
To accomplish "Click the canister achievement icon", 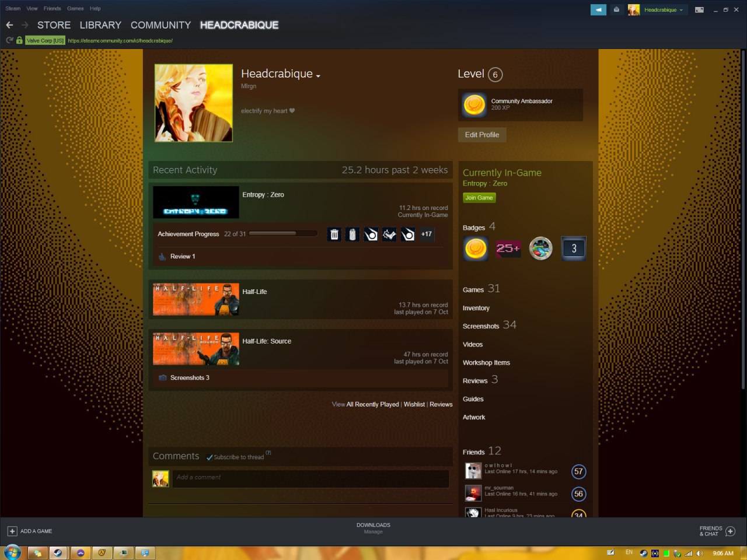I will (x=352, y=235).
